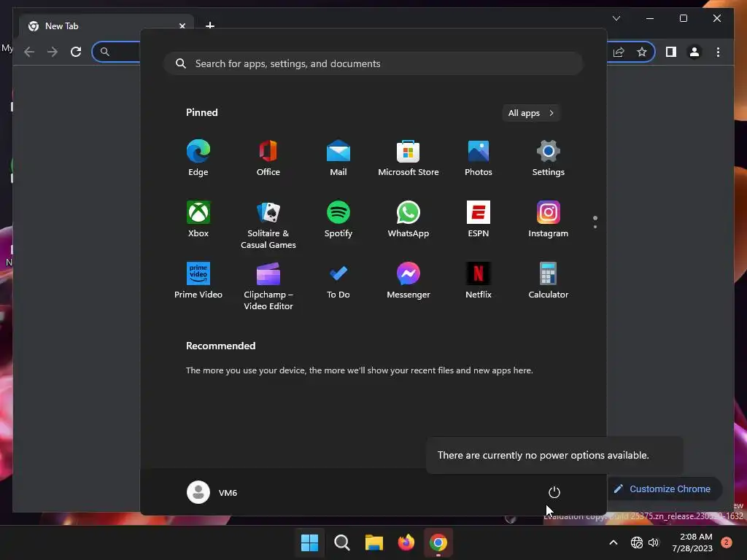
Task: Open the Mail app
Action: (338, 158)
